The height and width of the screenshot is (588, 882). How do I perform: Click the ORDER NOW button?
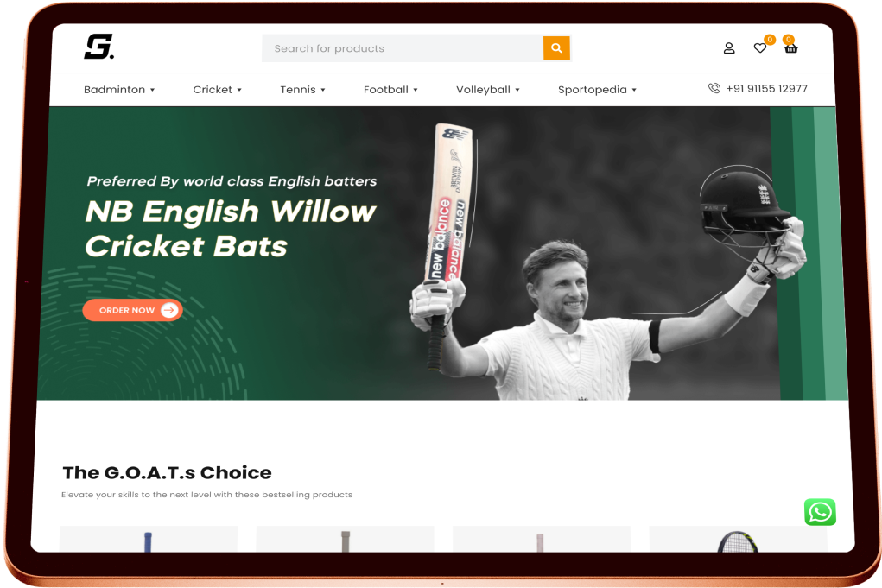(132, 310)
